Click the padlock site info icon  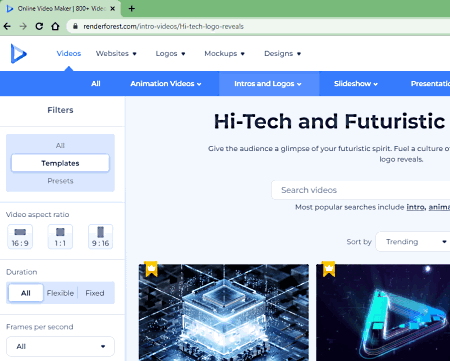pos(75,26)
